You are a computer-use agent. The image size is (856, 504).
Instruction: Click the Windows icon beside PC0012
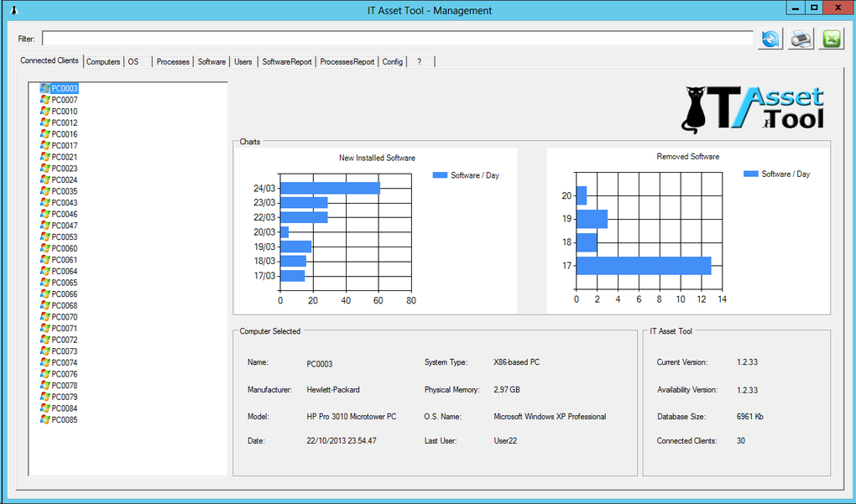(x=44, y=122)
